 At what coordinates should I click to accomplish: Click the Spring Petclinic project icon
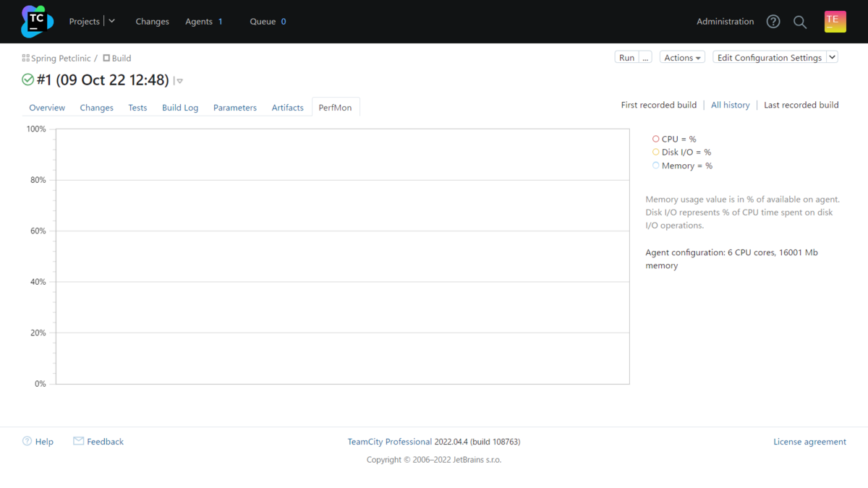[x=26, y=58]
